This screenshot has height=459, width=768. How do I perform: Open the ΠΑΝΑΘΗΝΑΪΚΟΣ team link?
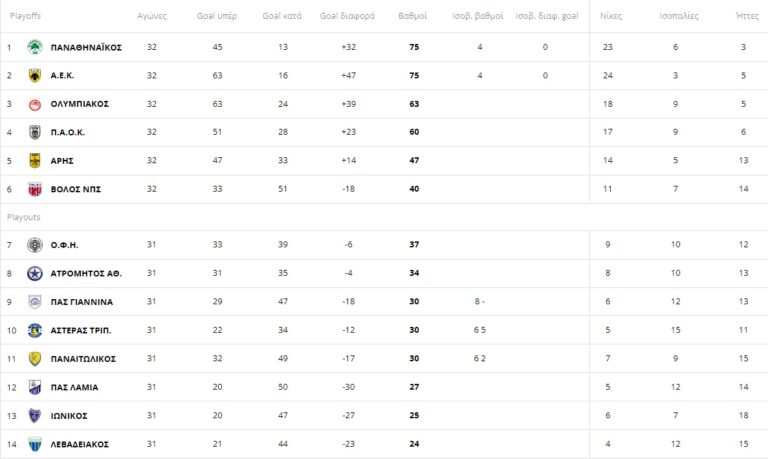click(86, 47)
